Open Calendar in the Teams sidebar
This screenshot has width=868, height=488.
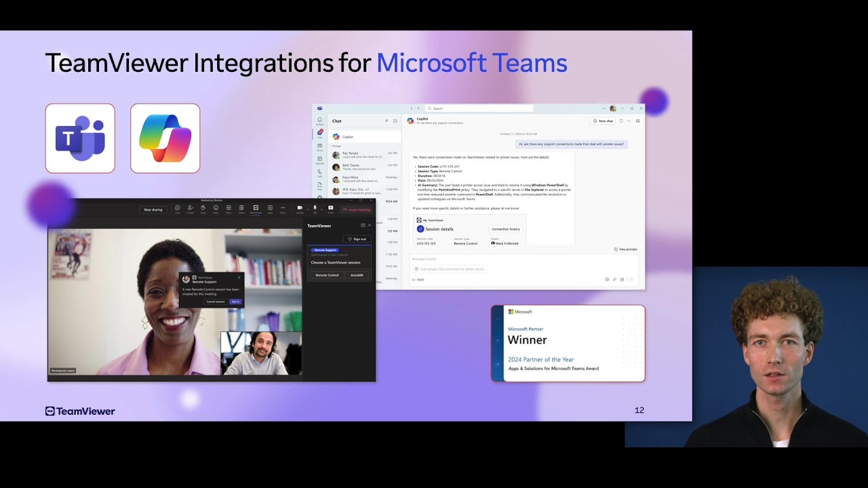pos(319,160)
